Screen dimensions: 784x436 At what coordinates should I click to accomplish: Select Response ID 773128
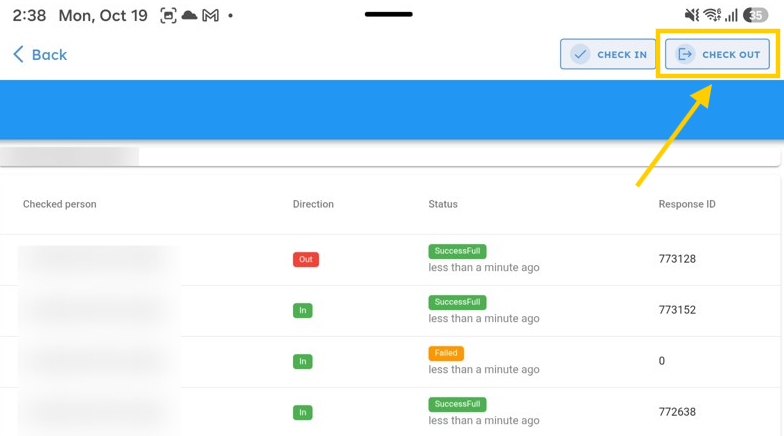(x=677, y=259)
